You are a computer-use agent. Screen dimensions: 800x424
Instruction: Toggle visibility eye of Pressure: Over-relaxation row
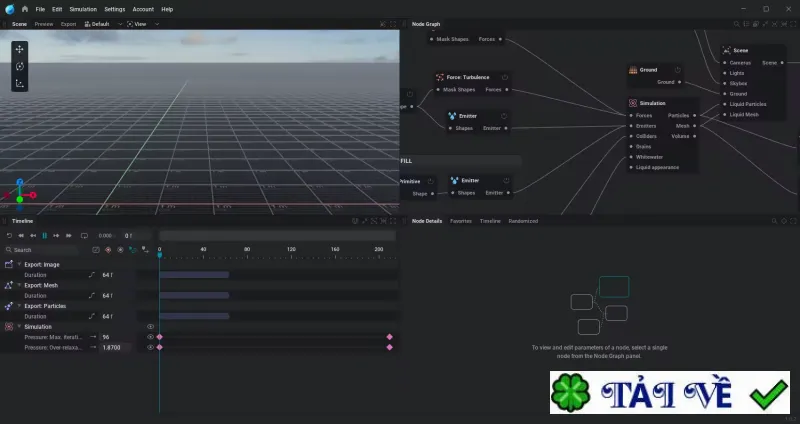pyautogui.click(x=150, y=347)
